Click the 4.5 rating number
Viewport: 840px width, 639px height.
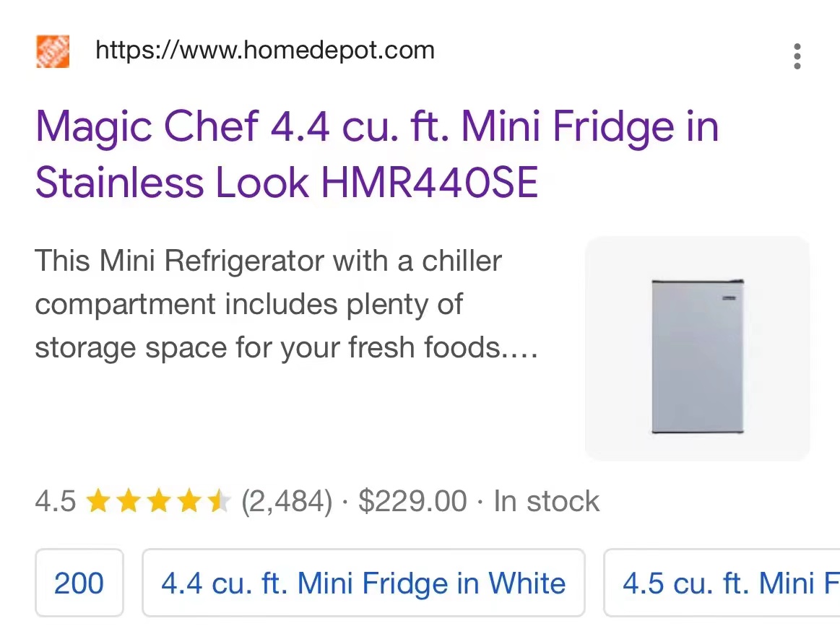pyautogui.click(x=55, y=501)
